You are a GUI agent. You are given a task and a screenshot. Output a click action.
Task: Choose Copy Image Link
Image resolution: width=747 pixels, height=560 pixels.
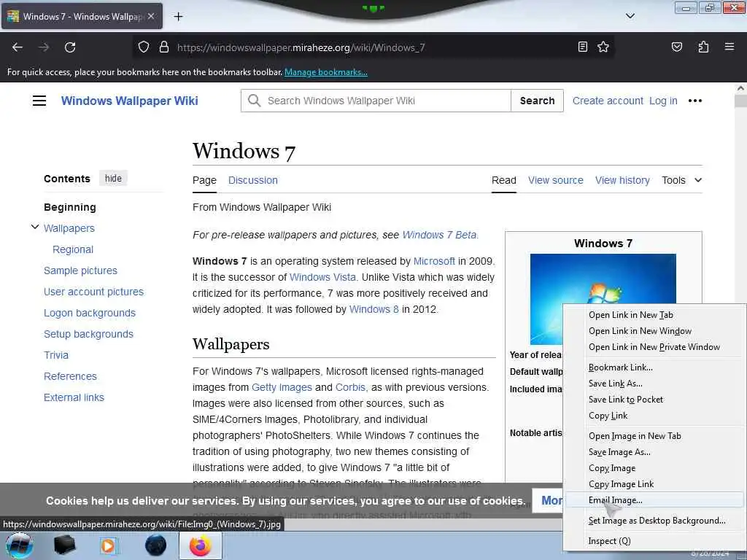(x=621, y=484)
